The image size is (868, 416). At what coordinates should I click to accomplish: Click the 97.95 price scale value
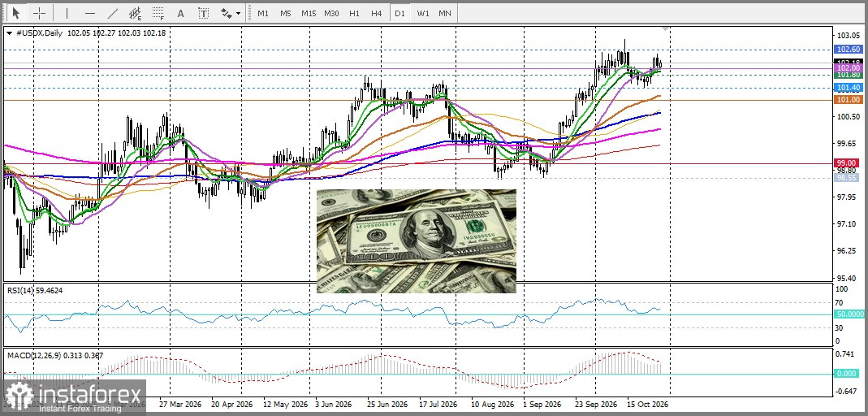(848, 197)
